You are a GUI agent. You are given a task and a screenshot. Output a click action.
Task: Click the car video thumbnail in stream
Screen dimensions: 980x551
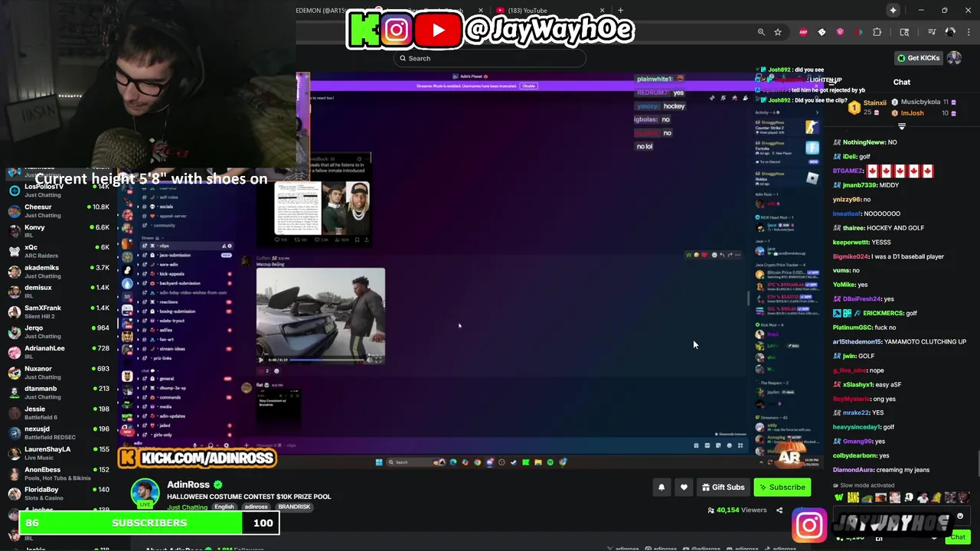coord(320,315)
